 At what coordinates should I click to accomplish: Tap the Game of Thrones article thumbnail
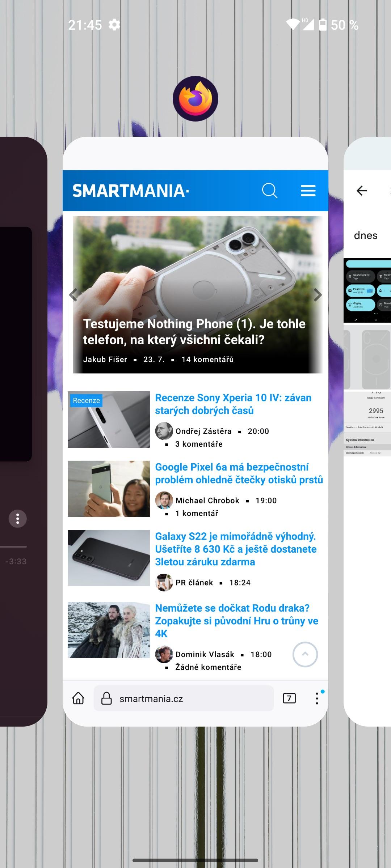pos(109,630)
